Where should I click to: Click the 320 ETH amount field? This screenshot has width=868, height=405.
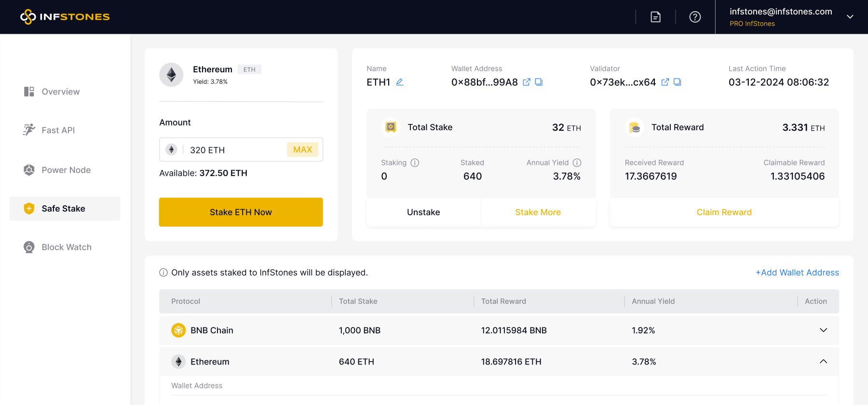pos(241,149)
